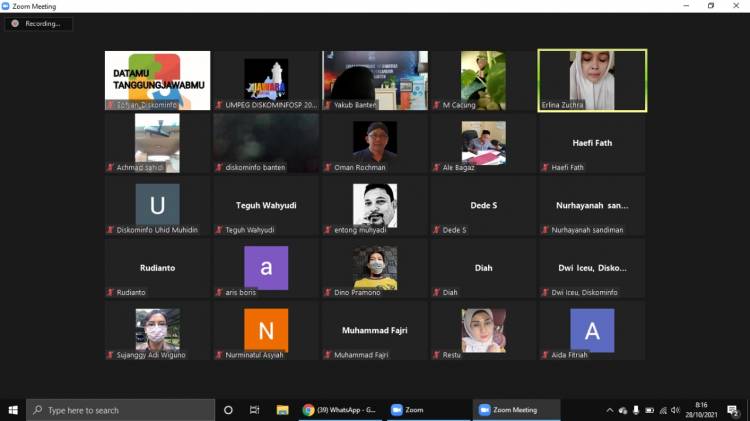Select Yakub Banten video tile

375,80
